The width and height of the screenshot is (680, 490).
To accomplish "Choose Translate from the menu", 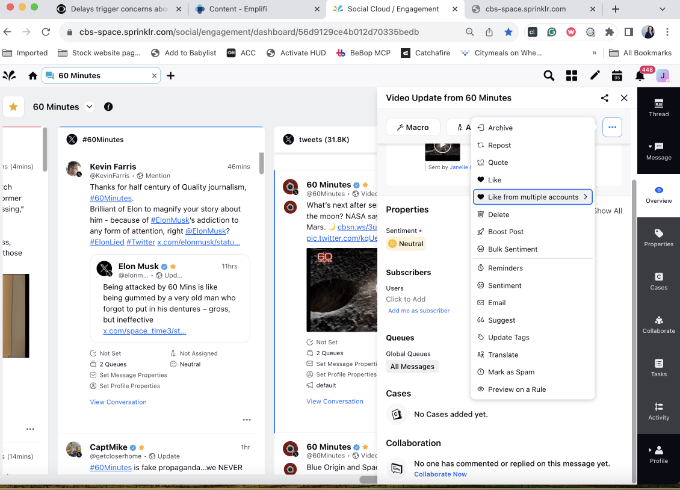I will 533,355.
